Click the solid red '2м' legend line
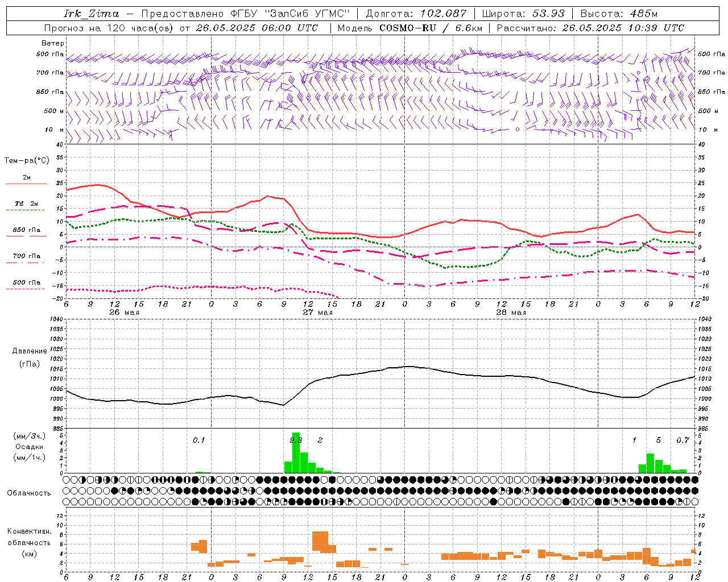Viewport: 728px width, 582px height. click(26, 184)
